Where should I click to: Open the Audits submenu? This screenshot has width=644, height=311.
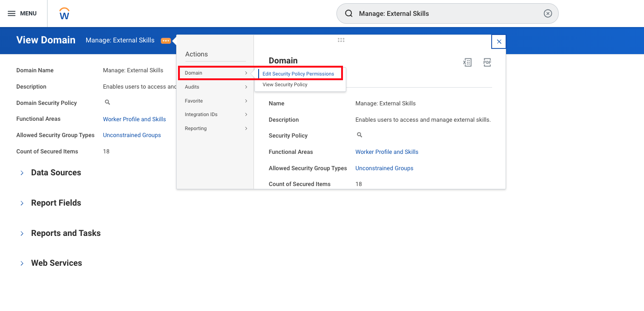point(215,87)
